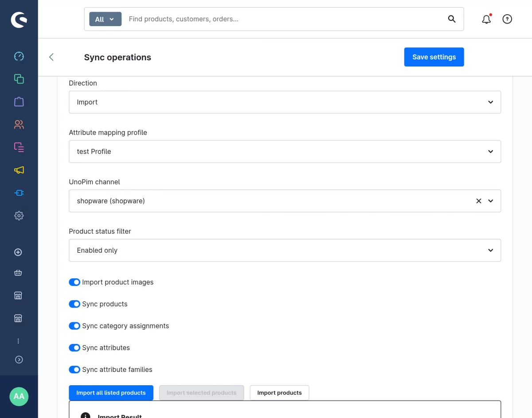Open the UnoPim channel dropdown arrow
The width and height of the screenshot is (532, 418).
(491, 201)
